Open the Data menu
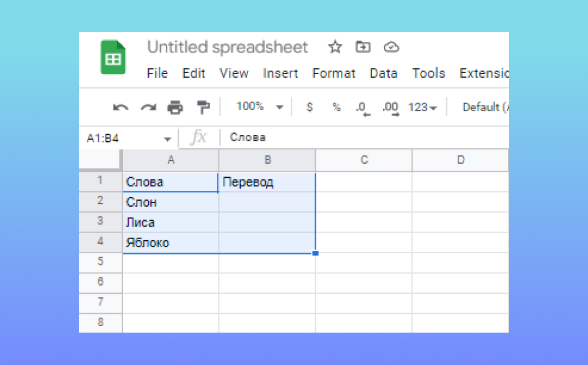 [383, 73]
